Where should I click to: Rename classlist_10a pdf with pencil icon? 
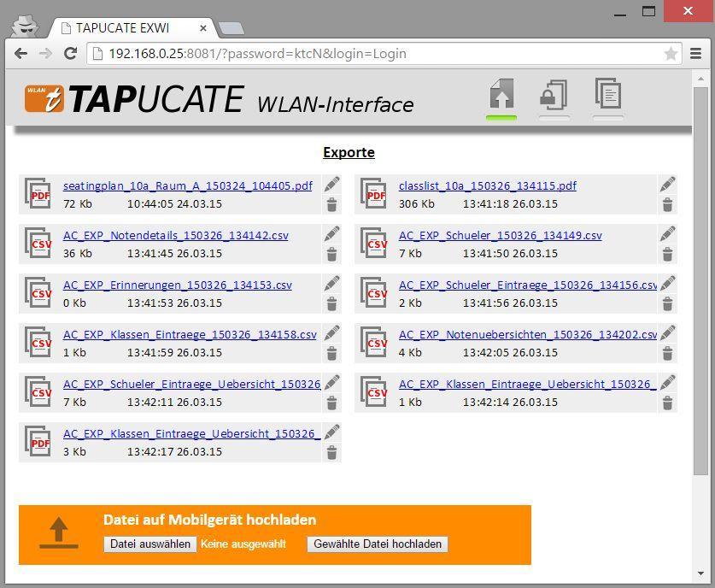[667, 185]
